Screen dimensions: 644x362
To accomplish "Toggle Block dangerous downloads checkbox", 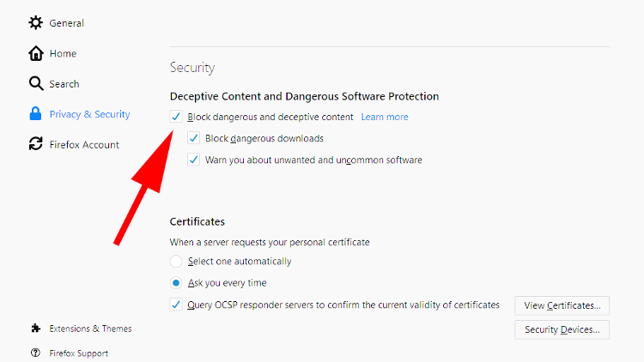I will 194,138.
